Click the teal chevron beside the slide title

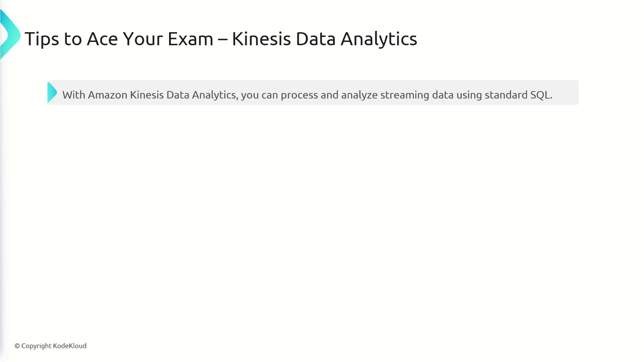tap(9, 35)
